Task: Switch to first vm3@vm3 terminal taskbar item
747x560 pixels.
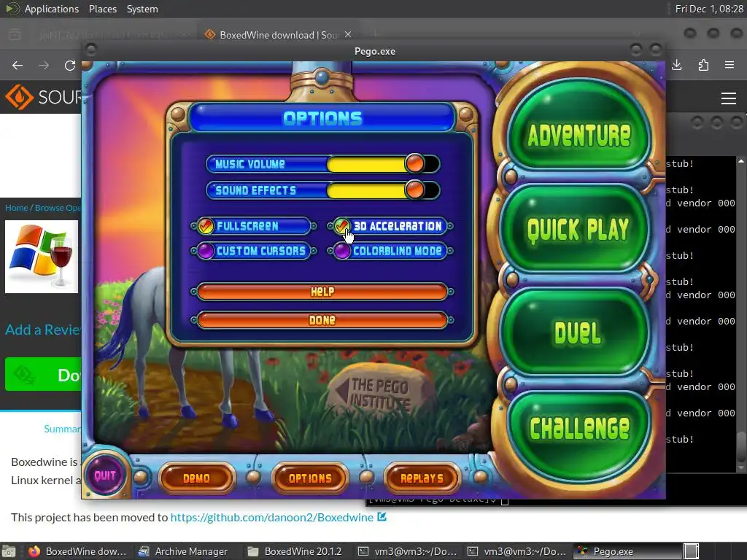Action: [x=407, y=551]
